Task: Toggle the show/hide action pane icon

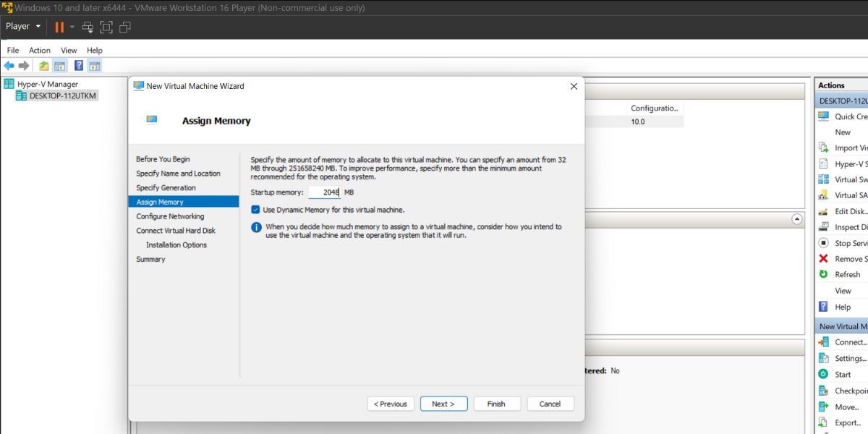Action: coord(95,66)
